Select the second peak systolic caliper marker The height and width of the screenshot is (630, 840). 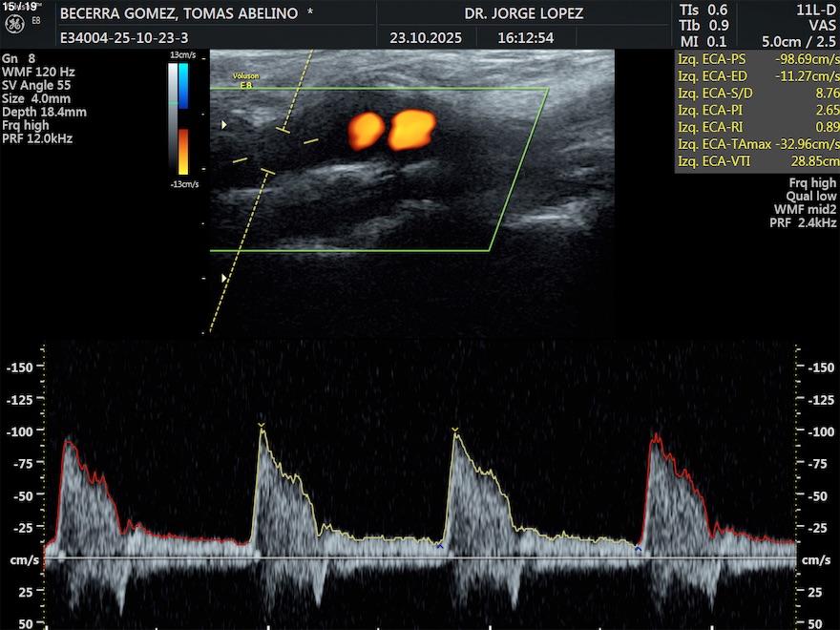point(262,425)
